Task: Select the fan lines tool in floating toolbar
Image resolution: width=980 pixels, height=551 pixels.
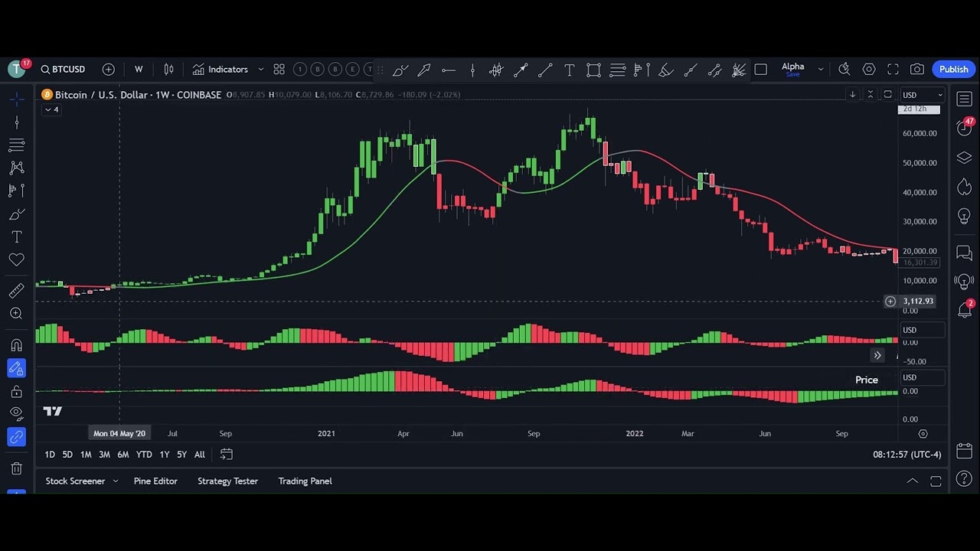Action: (739, 70)
